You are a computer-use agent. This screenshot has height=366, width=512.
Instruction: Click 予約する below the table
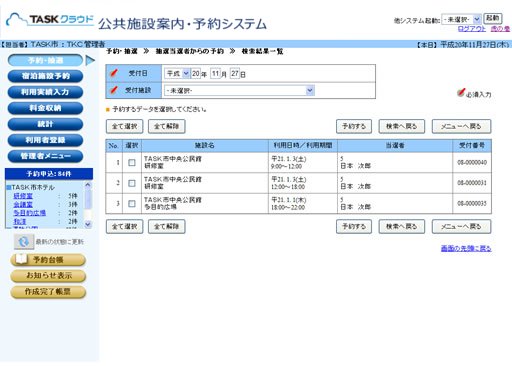pyautogui.click(x=354, y=227)
